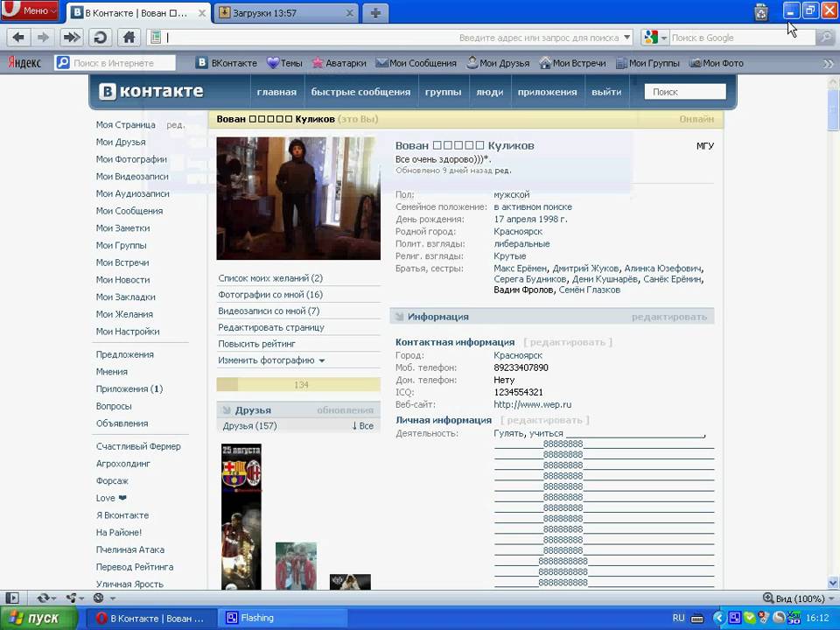Viewport: 840px width, 630px height.
Task: Open the Google search engine selector dropdown
Action: point(653,38)
